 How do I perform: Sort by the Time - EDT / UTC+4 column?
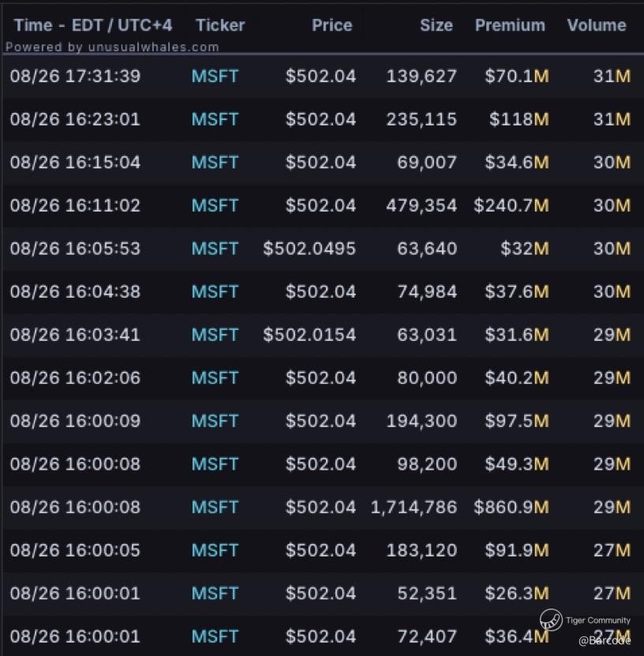coord(92,25)
